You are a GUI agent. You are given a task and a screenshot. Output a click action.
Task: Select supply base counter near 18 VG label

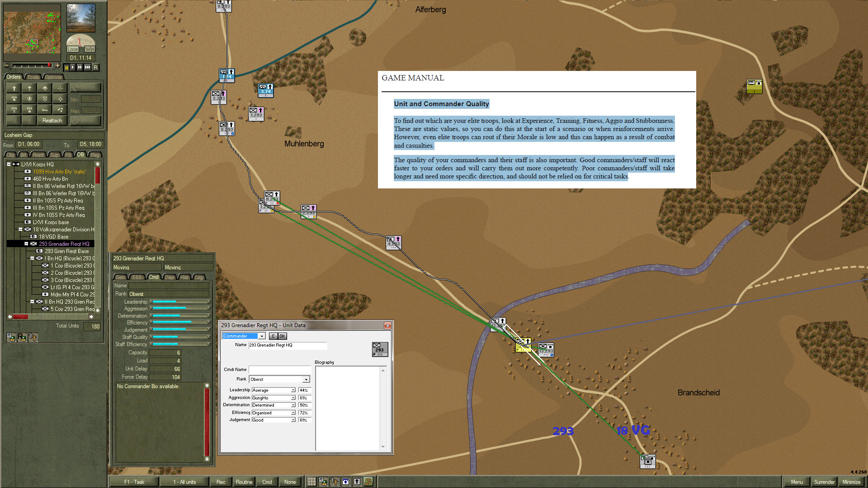coord(648,461)
